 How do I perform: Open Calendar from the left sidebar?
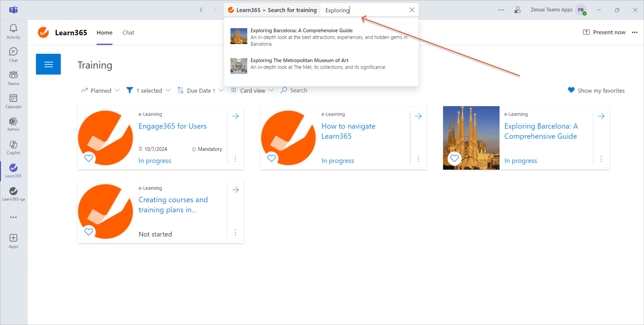[x=13, y=101]
